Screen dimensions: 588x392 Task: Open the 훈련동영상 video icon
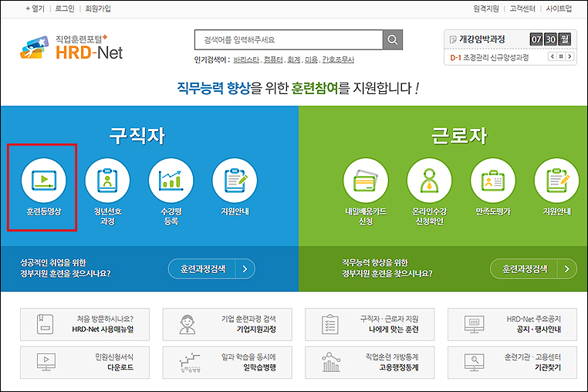pyautogui.click(x=43, y=181)
